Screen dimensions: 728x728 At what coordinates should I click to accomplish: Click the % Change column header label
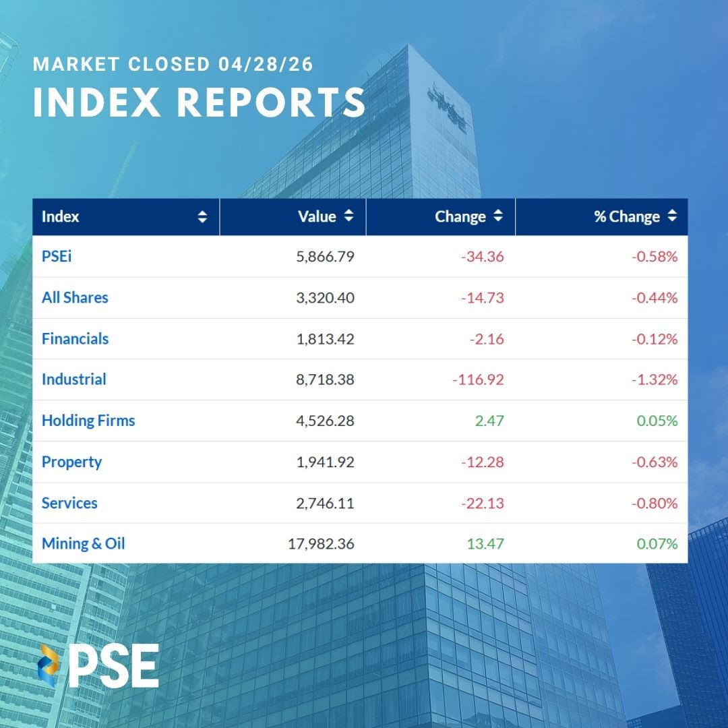(x=627, y=217)
